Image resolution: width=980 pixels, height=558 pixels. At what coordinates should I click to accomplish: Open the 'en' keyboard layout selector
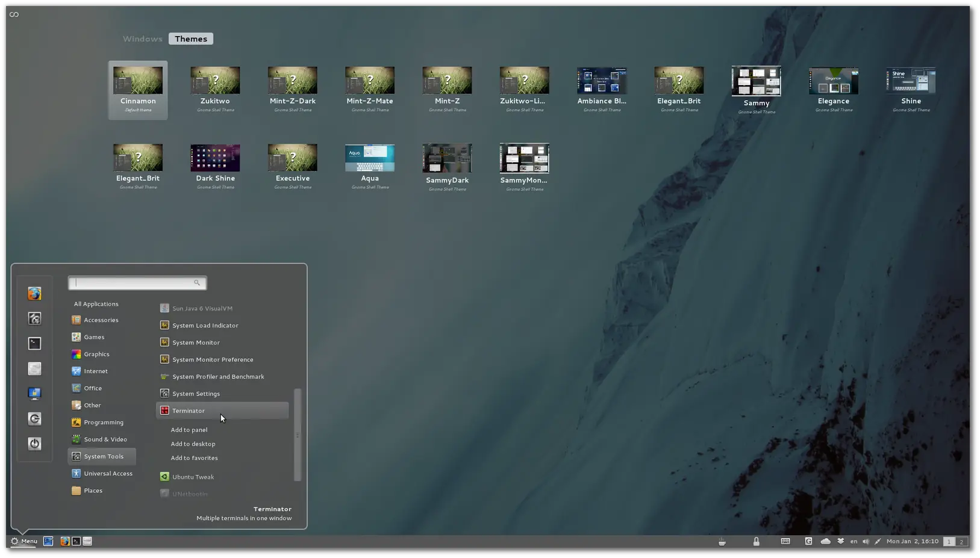(x=854, y=541)
